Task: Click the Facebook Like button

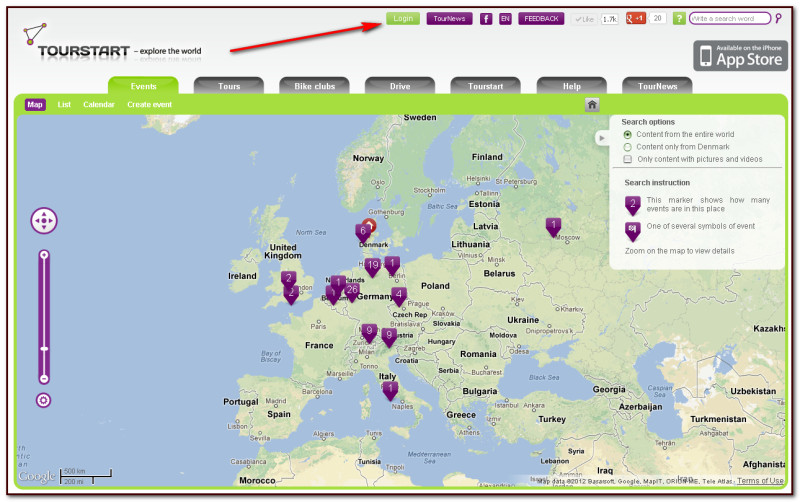Action: 584,19
